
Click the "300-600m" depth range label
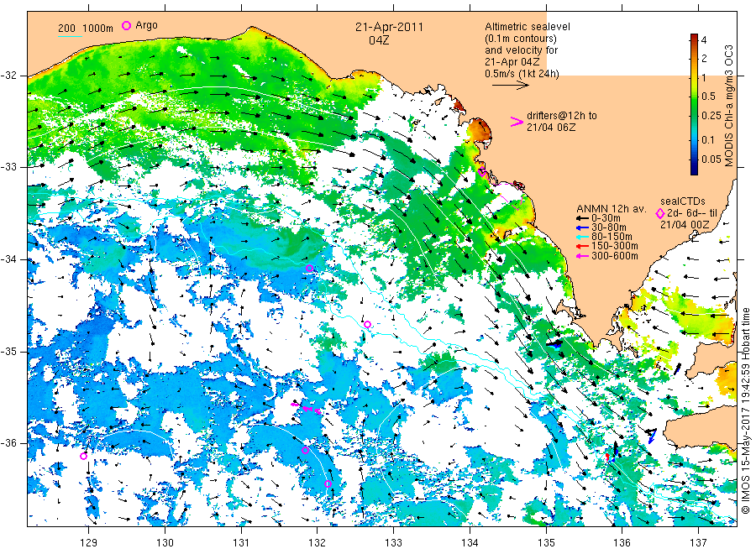[615, 256]
